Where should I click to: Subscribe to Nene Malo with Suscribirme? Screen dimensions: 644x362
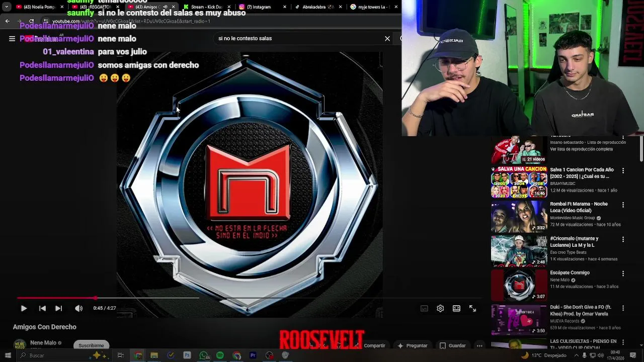coord(91,345)
